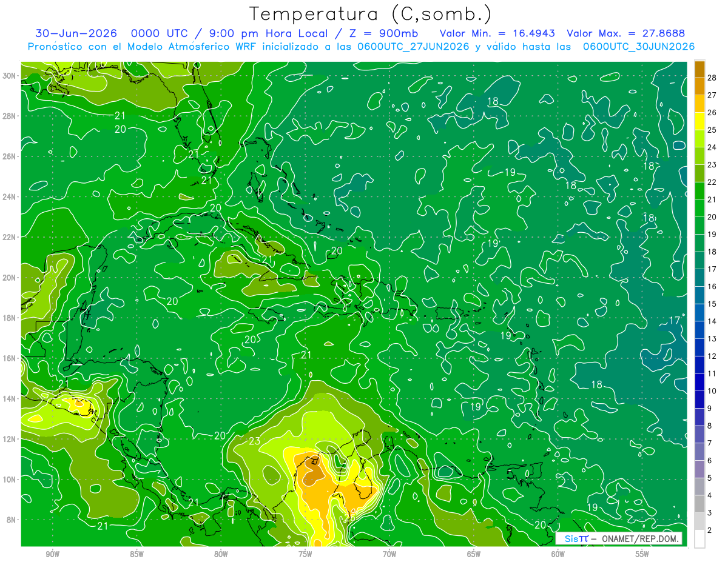This screenshot has width=728, height=562.
Task: Click the "20N" latitude axis label
Action: (x=10, y=277)
